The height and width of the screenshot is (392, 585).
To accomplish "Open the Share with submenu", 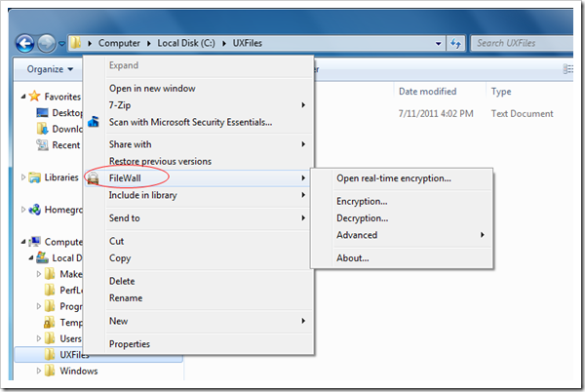I will coord(198,144).
